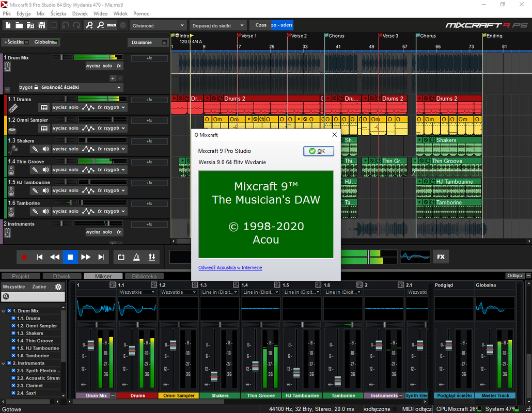Open the Pomoc menu
The image size is (532, 413).
coord(141,13)
